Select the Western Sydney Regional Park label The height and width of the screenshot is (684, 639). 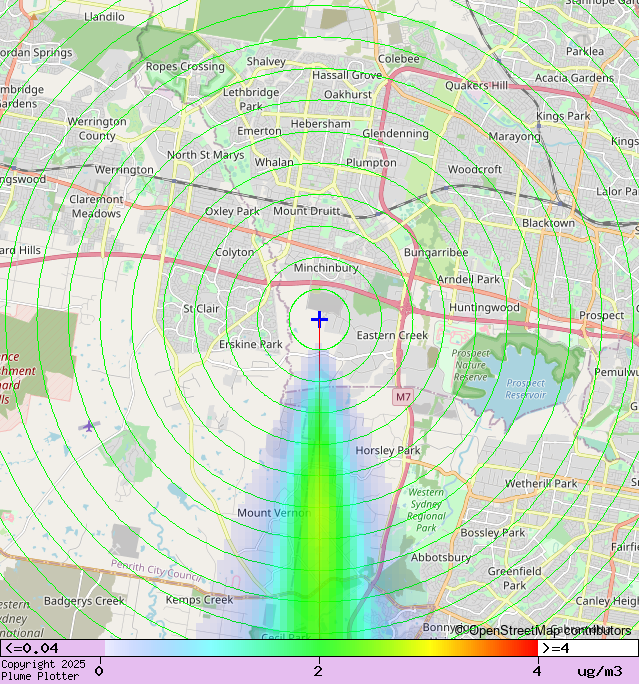[426, 510]
